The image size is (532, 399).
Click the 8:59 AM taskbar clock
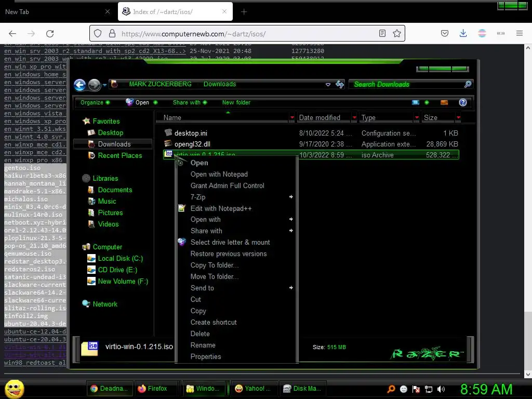coord(486,390)
